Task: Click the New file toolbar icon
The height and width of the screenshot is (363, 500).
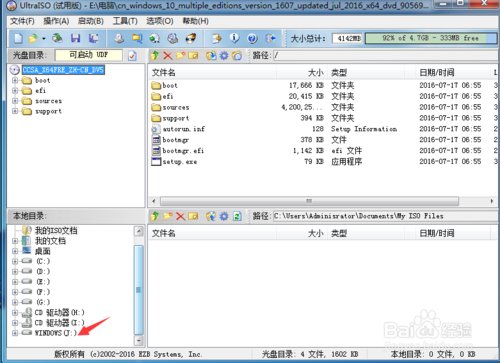Action: point(19,38)
